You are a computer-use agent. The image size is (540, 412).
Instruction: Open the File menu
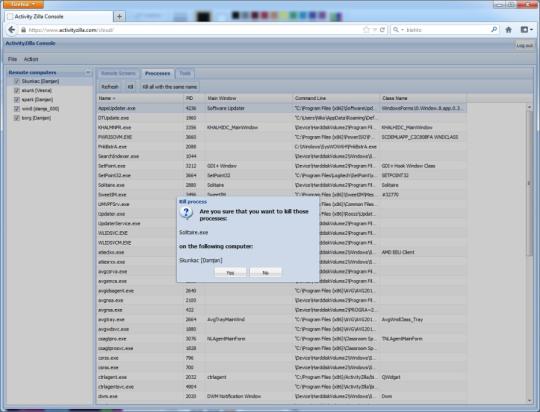tap(12, 59)
